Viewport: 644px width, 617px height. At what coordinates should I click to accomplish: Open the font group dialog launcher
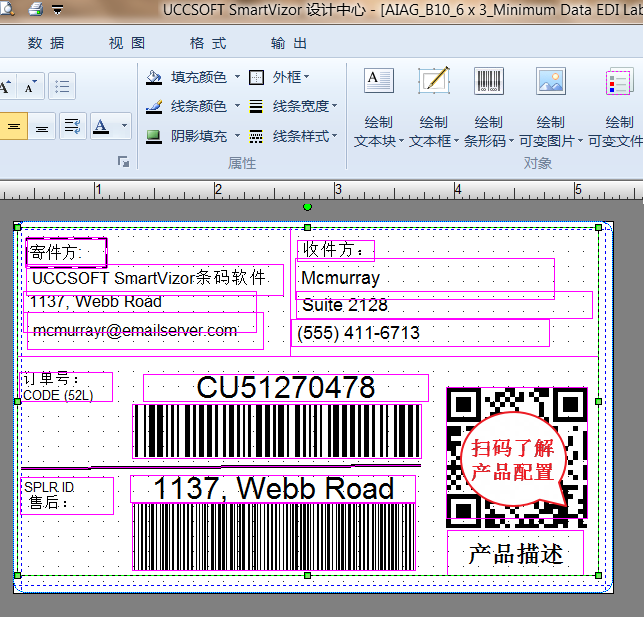123,161
